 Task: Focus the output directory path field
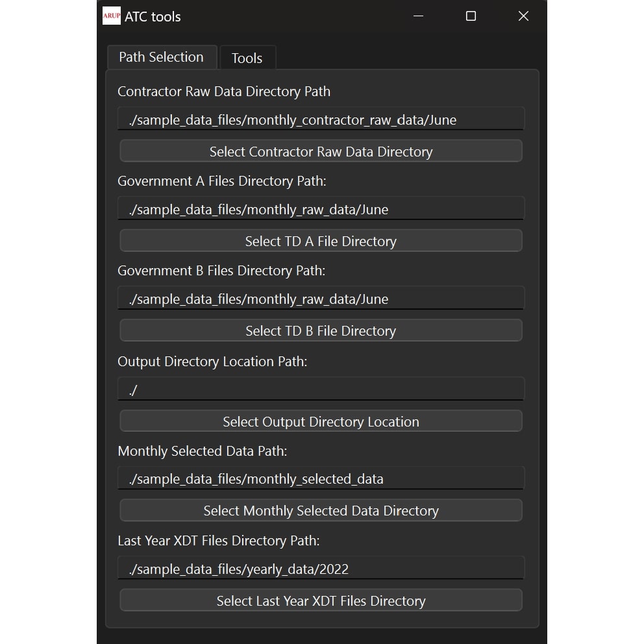[321, 390]
